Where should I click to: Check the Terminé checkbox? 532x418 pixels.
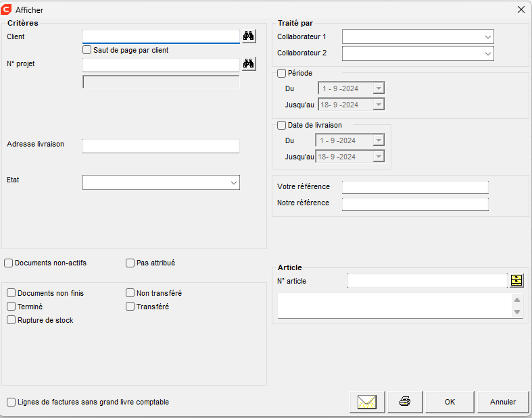click(11, 307)
